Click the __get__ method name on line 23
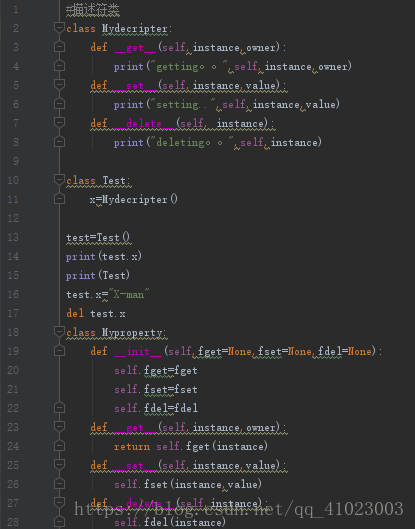The image size is (415, 529). (135, 427)
